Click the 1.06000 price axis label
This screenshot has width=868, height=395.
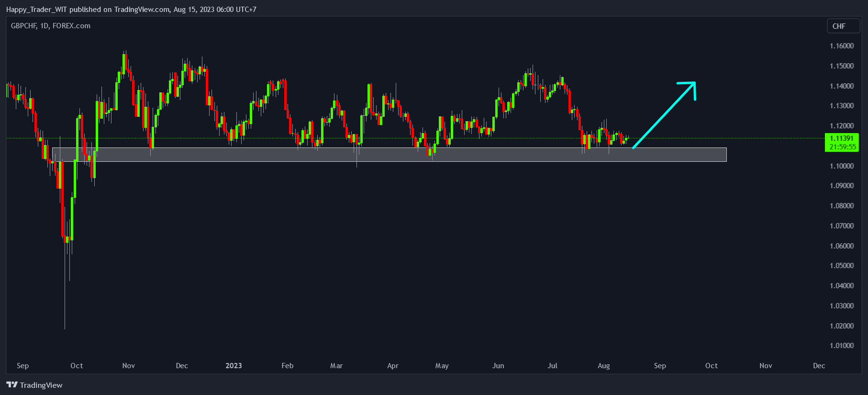point(842,246)
